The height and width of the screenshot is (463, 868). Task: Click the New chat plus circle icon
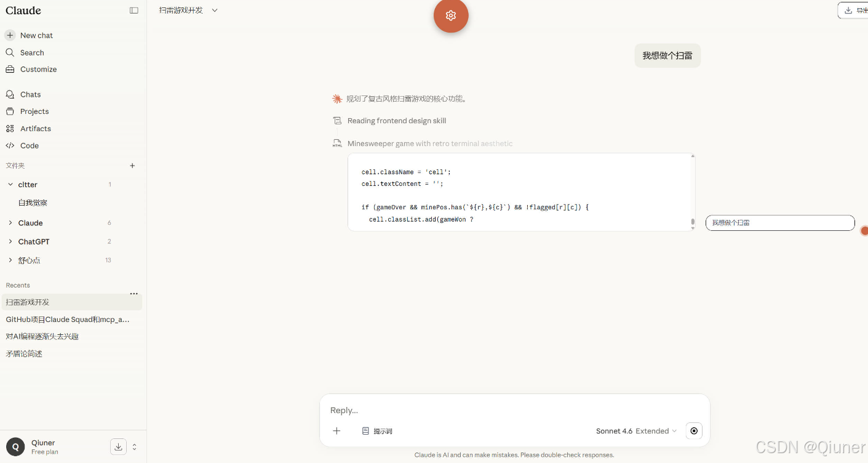click(10, 36)
